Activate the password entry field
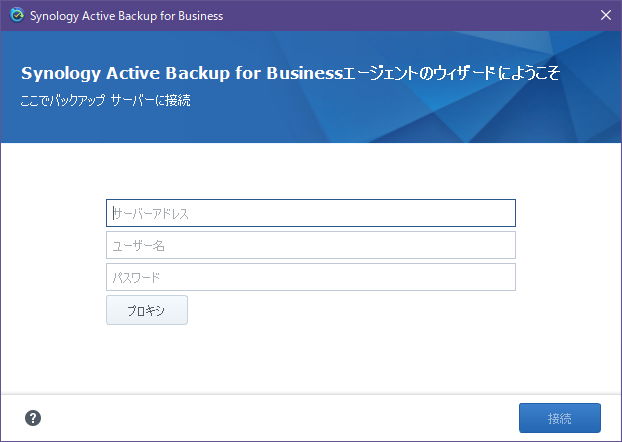 pos(311,277)
